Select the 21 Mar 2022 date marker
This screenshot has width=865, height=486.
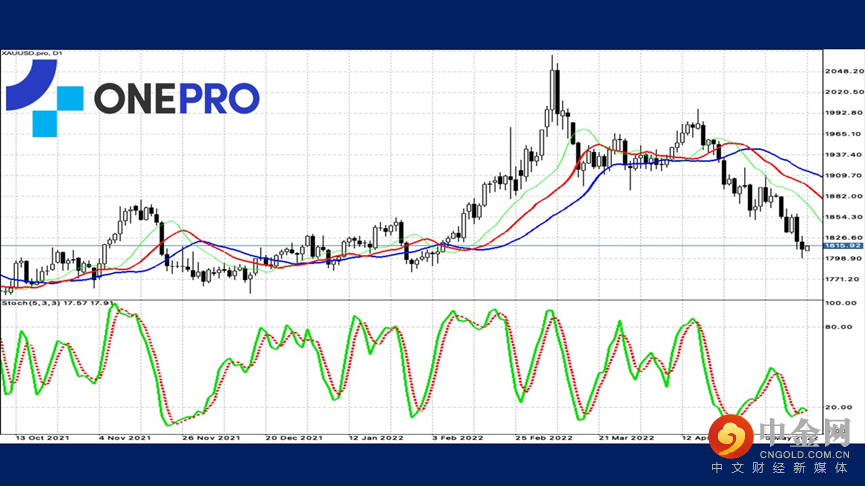(626, 437)
